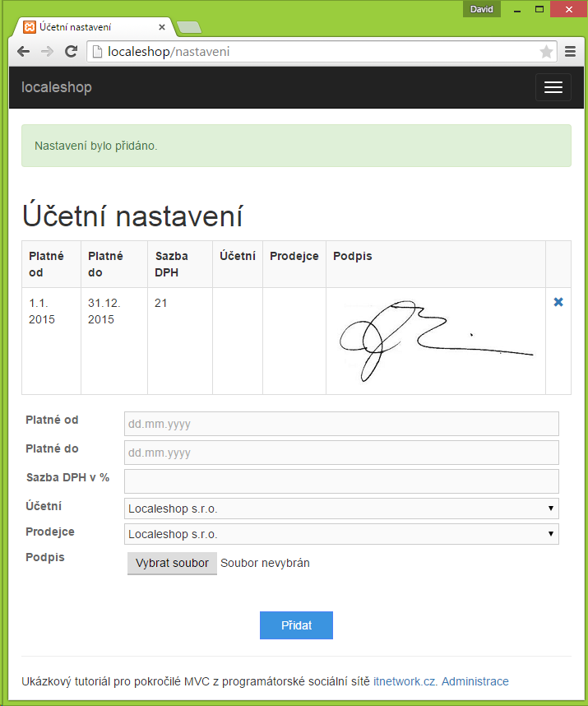Screen dimensions: 588x706
Task: Open the itnetwork.cz link
Action: click(405, 681)
